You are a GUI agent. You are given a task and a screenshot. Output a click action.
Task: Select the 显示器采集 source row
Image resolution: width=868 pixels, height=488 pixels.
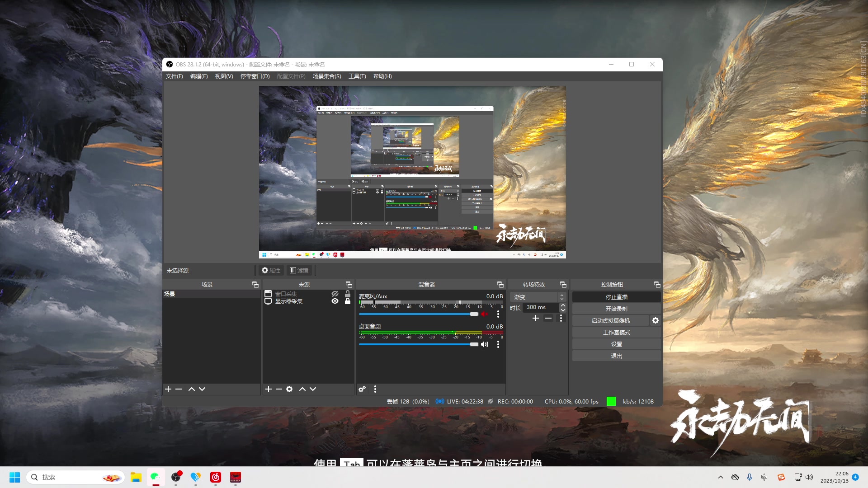click(307, 301)
